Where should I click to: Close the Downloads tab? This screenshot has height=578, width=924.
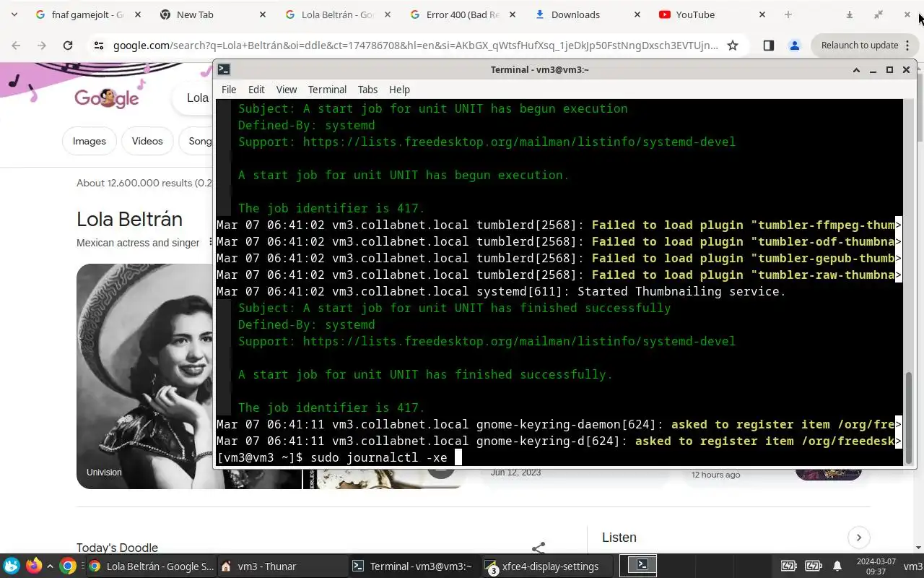pyautogui.click(x=637, y=14)
